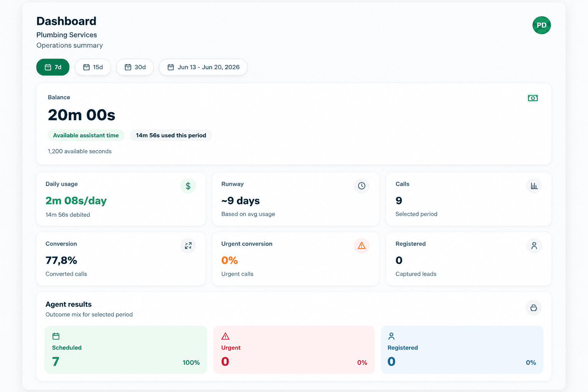Click the person icon in Registered card
This screenshot has width=588, height=392.
click(534, 246)
